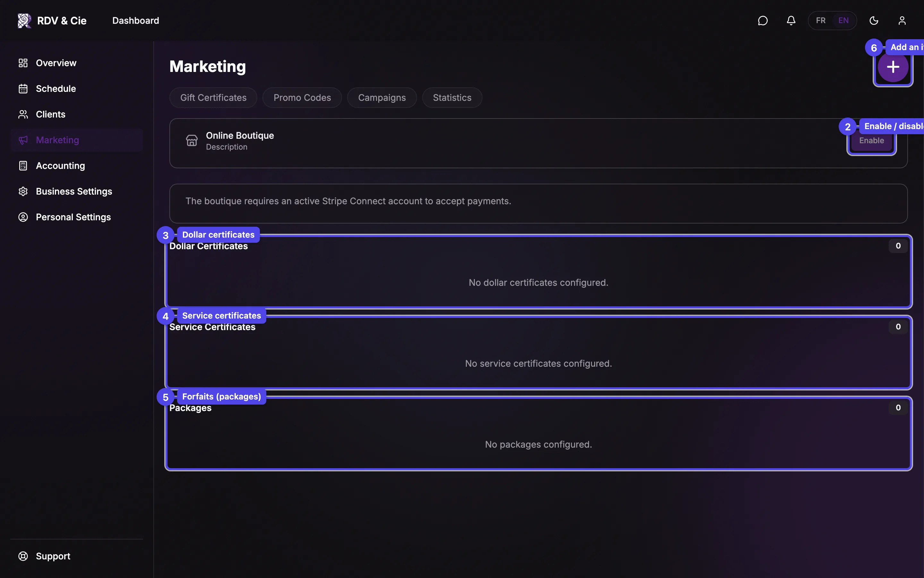Screen dimensions: 924x578
Task: Click the Accounting calculator icon
Action: (23, 165)
